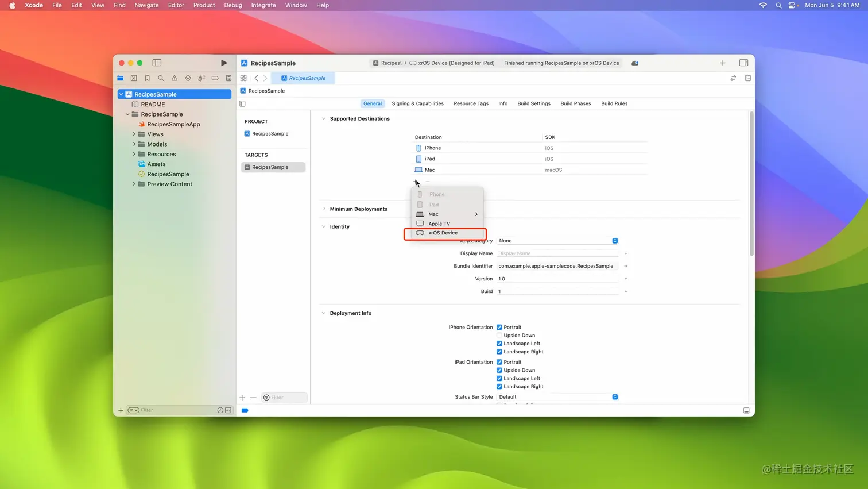Toggle the debug area button at bottom right

(x=746, y=411)
